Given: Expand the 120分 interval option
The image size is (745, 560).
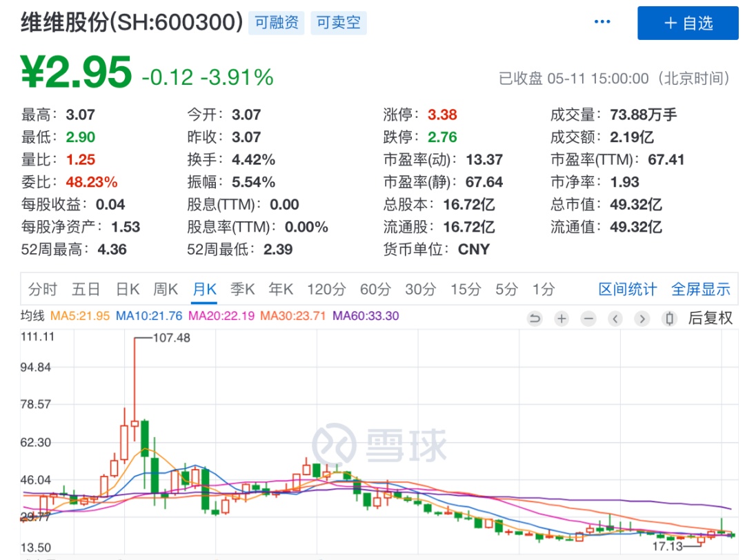Looking at the screenshot, I should pyautogui.click(x=326, y=290).
